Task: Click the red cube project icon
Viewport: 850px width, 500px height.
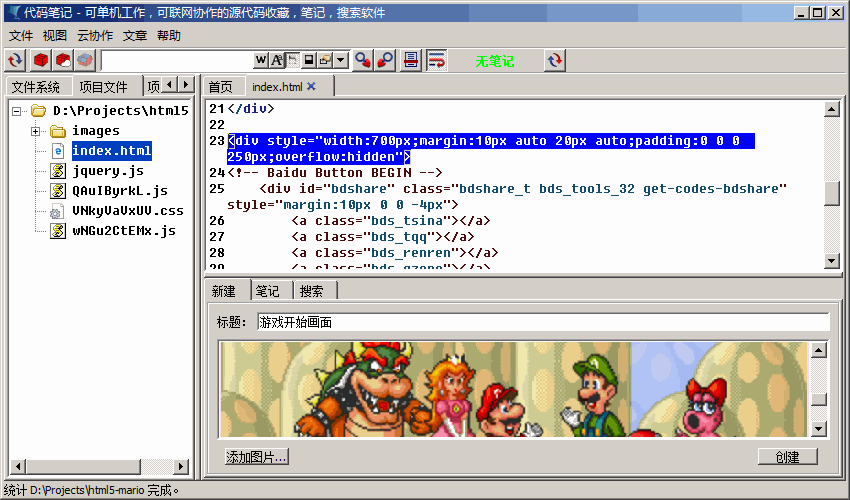Action: (41, 60)
